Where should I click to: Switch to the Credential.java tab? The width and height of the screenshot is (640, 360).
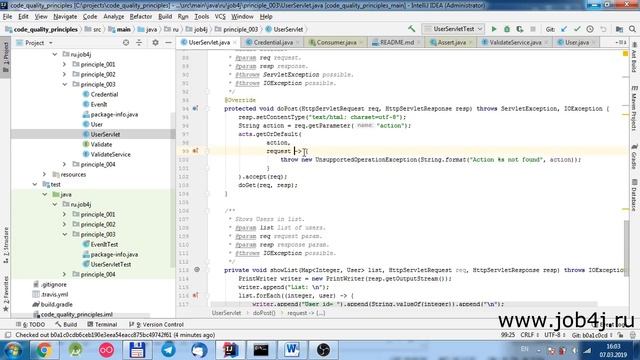tap(273, 42)
